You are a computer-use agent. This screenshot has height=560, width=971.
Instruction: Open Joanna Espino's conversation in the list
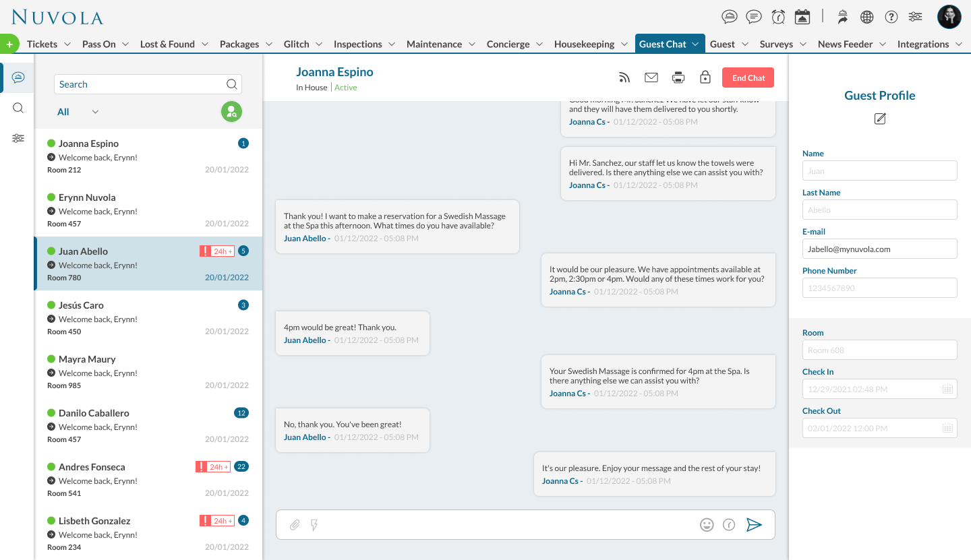tap(148, 156)
